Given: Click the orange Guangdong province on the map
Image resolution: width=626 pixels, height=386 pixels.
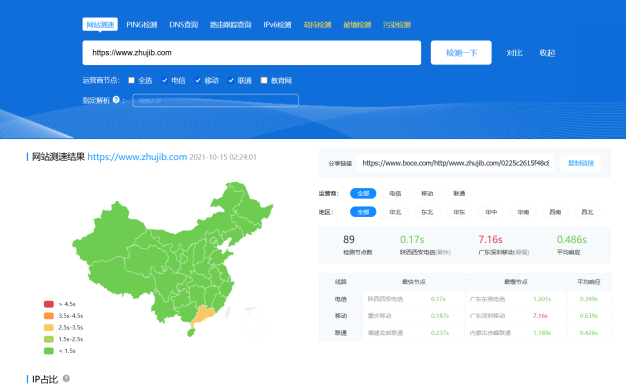Looking at the screenshot, I should click(x=203, y=315).
